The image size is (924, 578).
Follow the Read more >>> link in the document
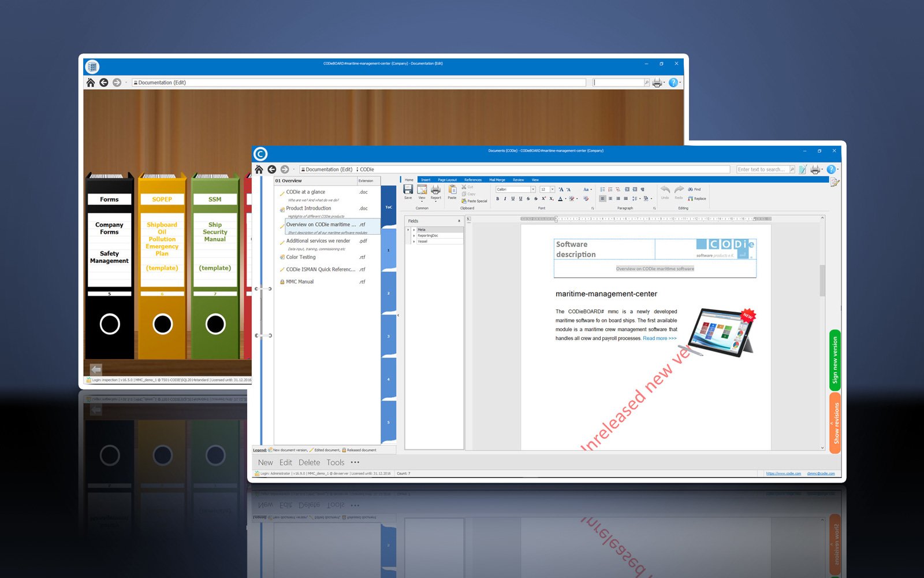coord(660,339)
